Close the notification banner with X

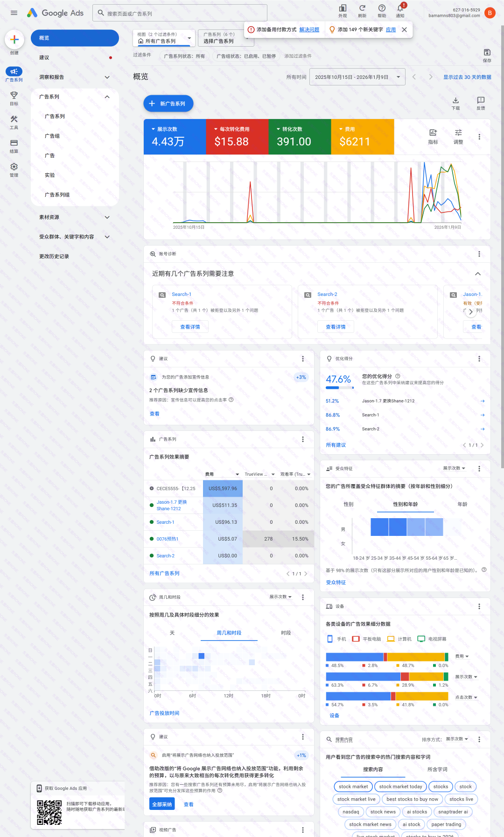(404, 29)
